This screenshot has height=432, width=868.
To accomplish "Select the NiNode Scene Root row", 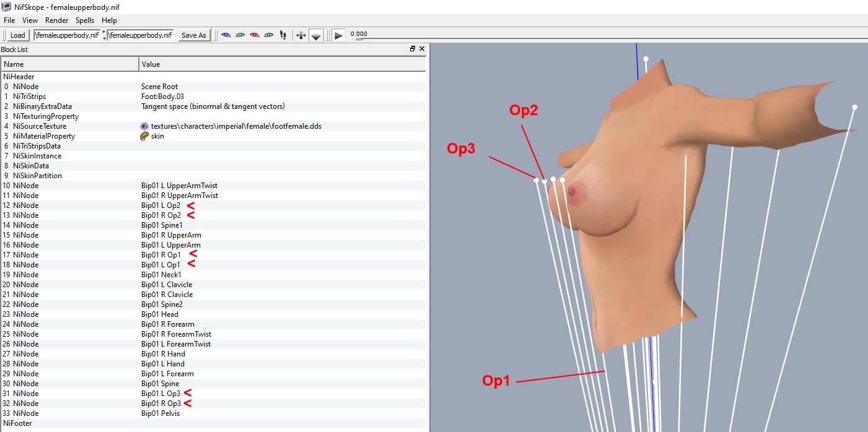I will (x=213, y=87).
